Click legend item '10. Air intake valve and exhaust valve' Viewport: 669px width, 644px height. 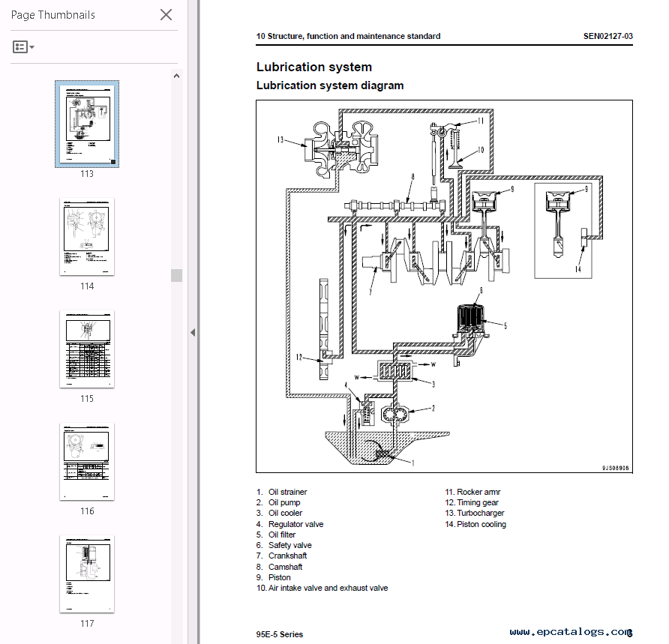point(322,588)
